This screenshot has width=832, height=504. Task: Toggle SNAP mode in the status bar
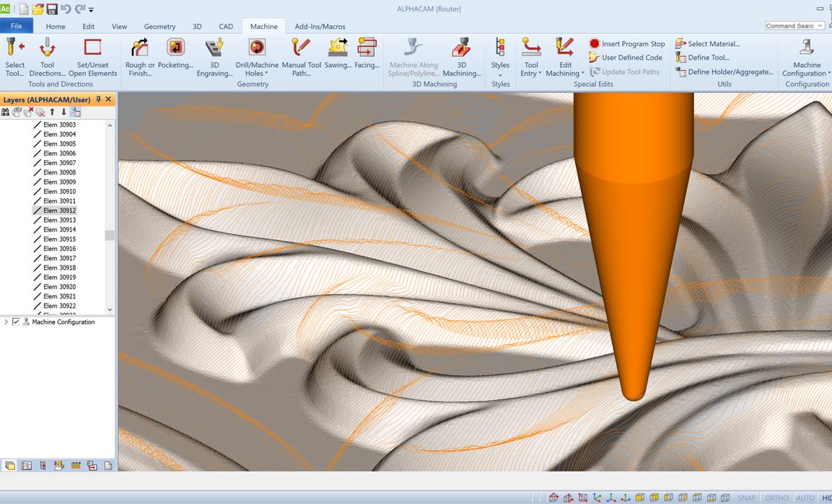pos(747,498)
